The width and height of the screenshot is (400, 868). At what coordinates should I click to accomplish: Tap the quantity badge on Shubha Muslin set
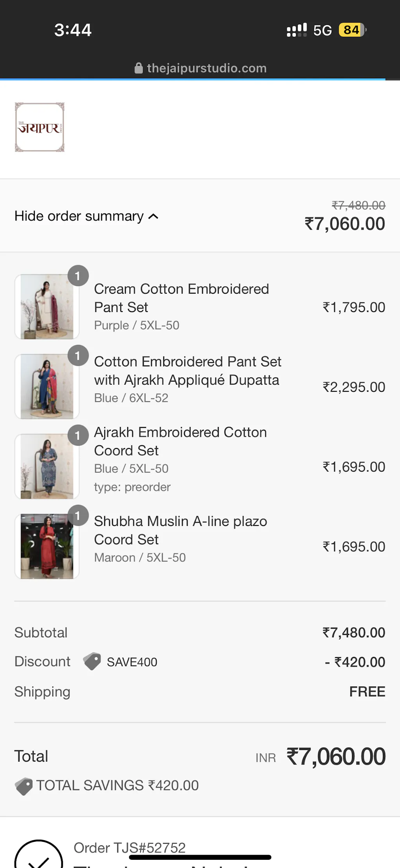pos(78,515)
